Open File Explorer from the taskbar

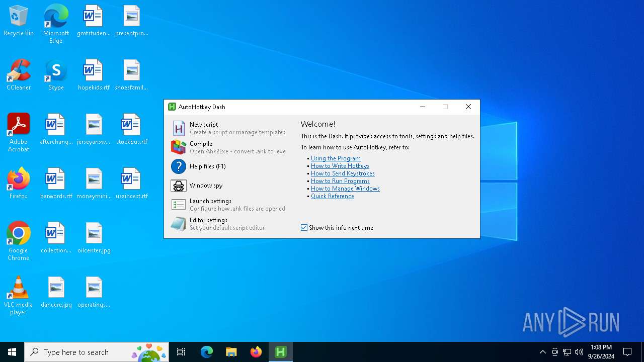coord(231,352)
